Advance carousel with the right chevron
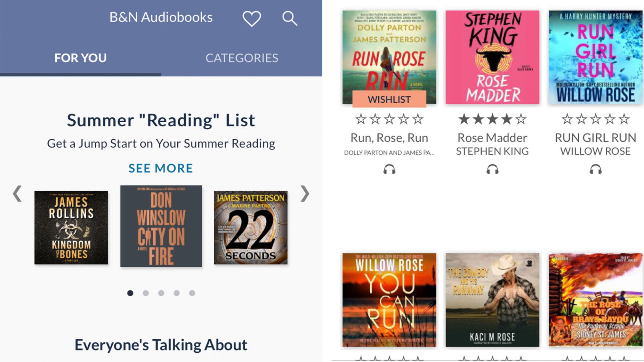644x362 pixels. point(305,194)
